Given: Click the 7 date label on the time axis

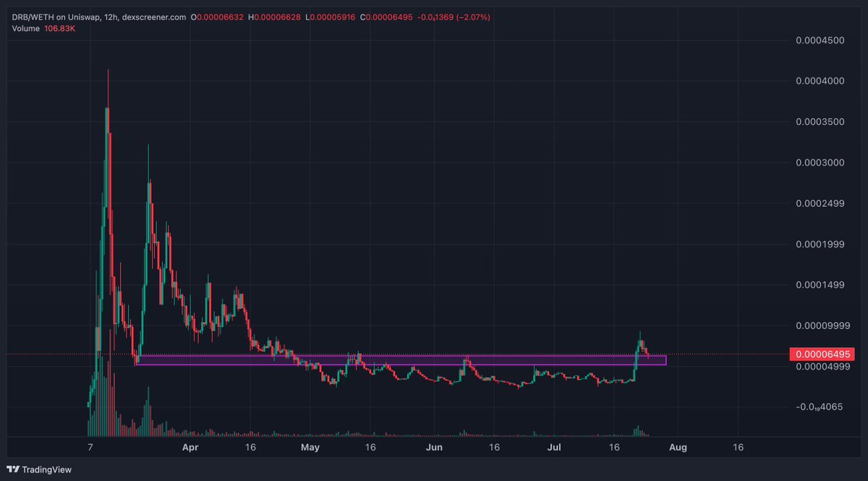Looking at the screenshot, I should pyautogui.click(x=90, y=448).
